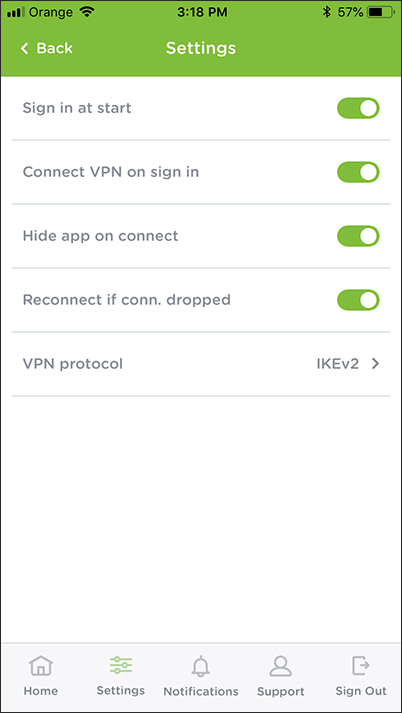Tap the Wi-Fi icon in status bar

point(87,12)
